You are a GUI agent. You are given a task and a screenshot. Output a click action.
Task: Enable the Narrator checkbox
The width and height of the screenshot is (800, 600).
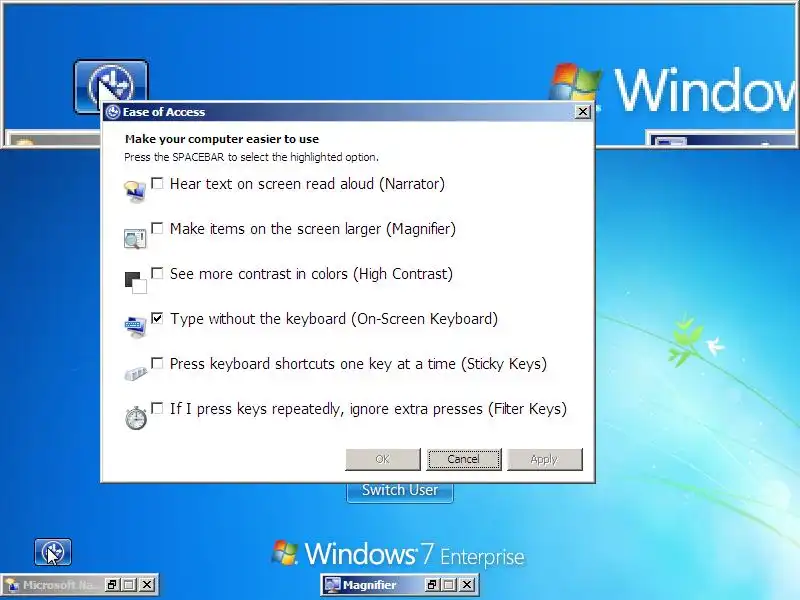(x=157, y=183)
